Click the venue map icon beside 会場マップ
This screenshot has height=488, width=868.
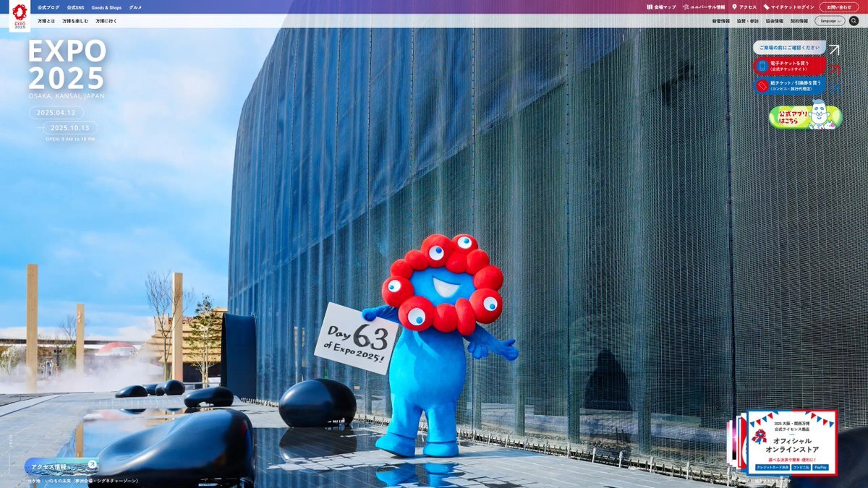(650, 7)
